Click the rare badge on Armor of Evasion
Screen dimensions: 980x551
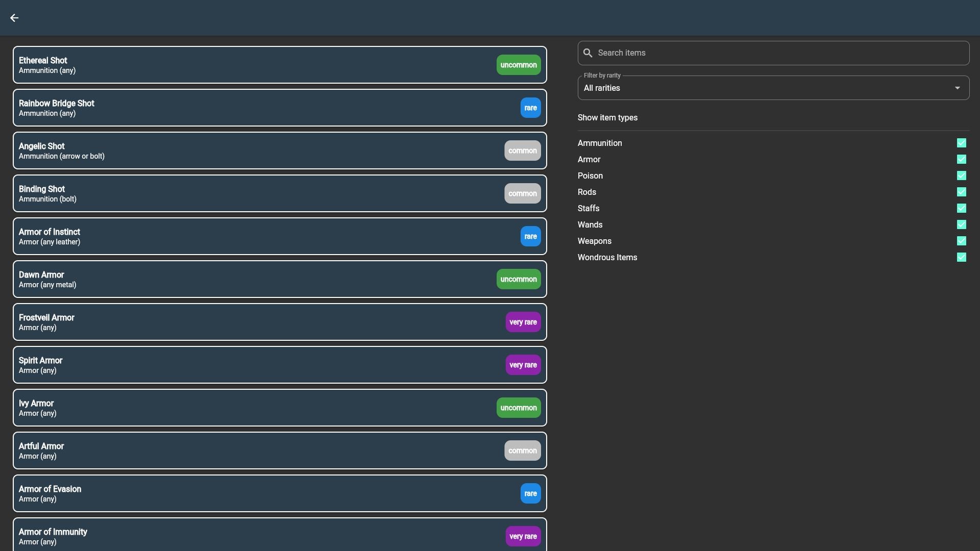(x=530, y=493)
